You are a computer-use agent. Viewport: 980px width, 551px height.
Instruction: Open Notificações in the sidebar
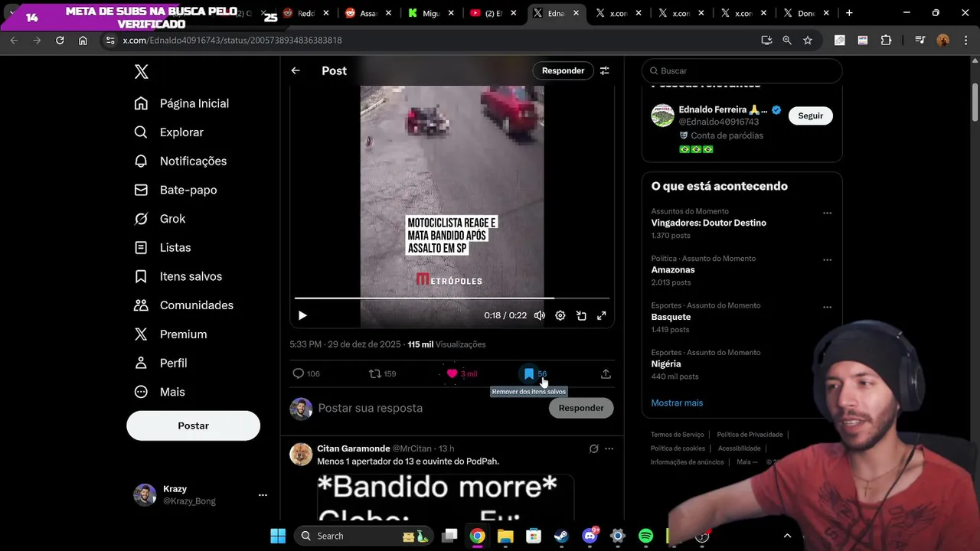tap(180, 161)
